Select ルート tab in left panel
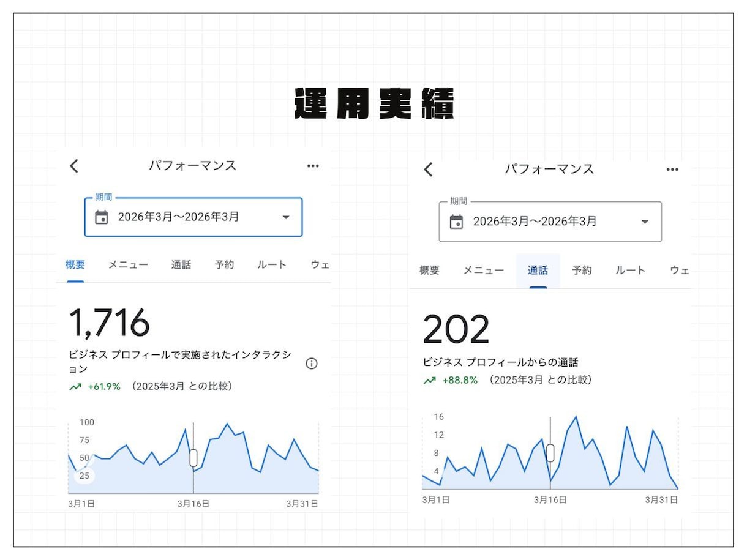Screen dimensions: 747x560 pyautogui.click(x=272, y=265)
